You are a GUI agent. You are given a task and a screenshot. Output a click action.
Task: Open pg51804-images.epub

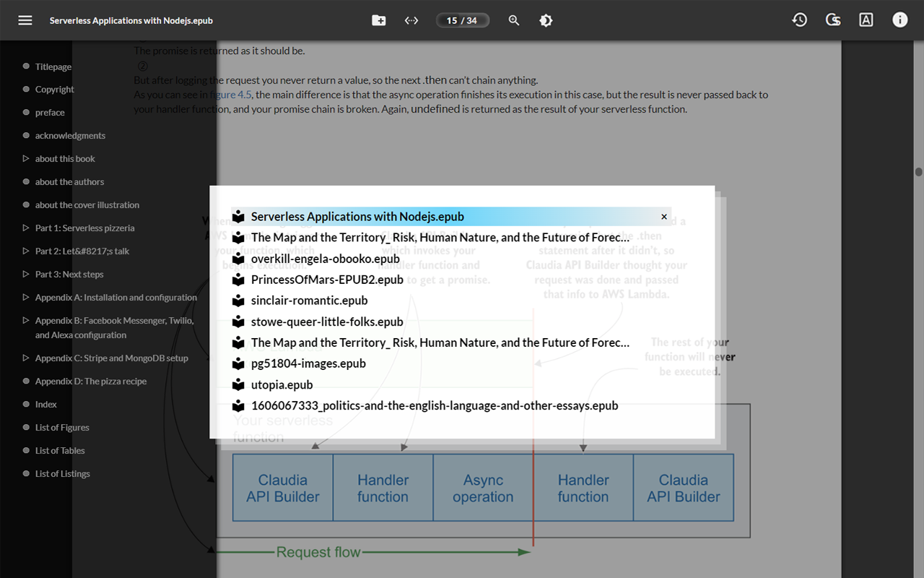click(308, 363)
